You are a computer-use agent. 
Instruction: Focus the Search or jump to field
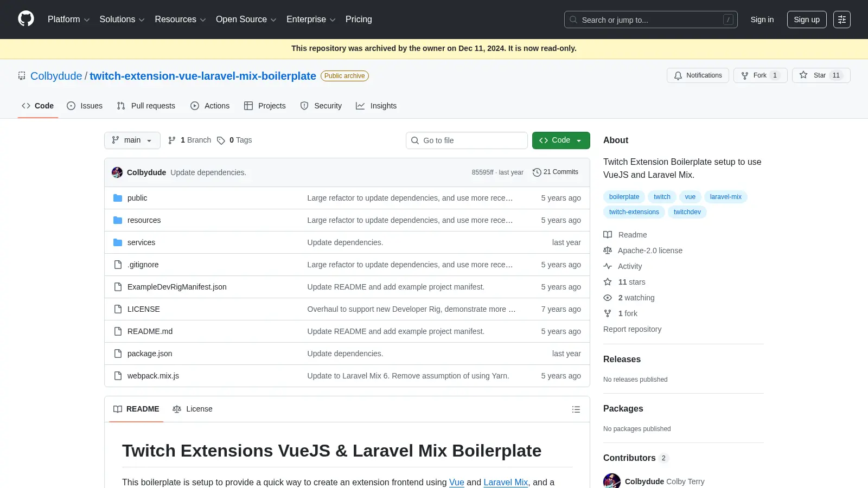651,20
